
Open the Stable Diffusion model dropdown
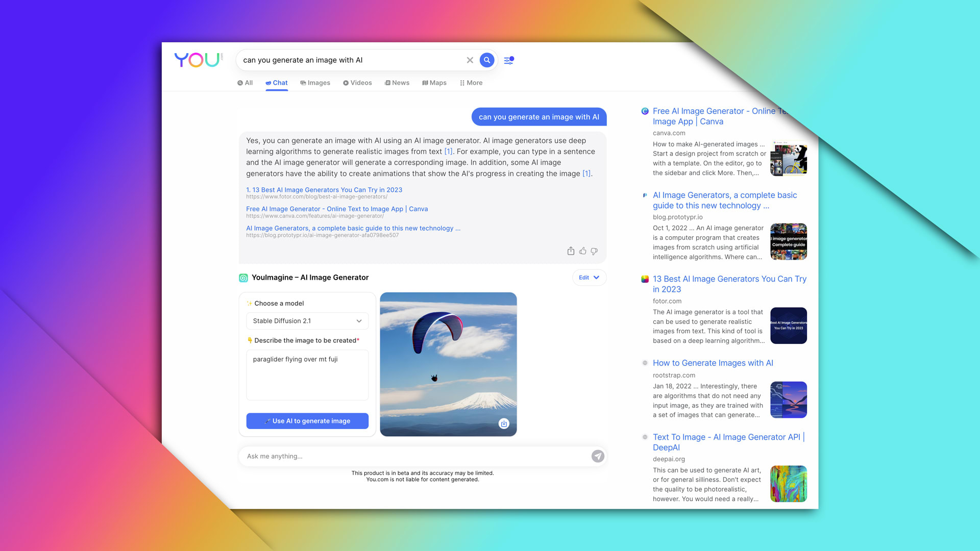[307, 321]
